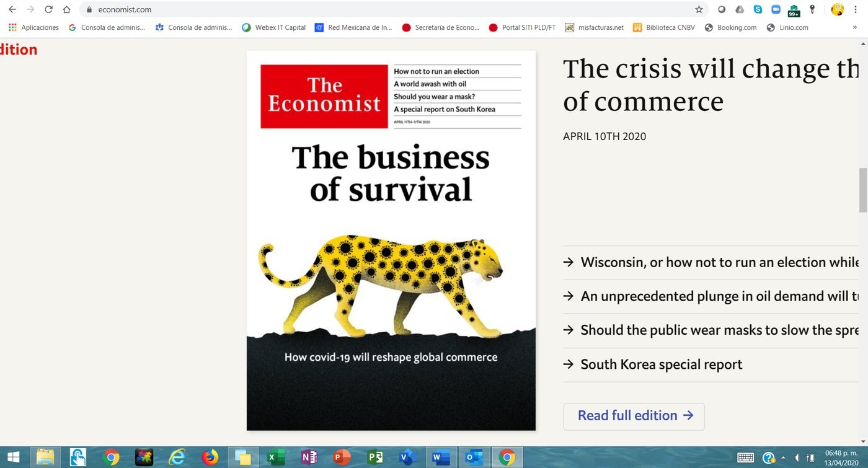Open the South Korea special report link
The width and height of the screenshot is (868, 468).
661,364
